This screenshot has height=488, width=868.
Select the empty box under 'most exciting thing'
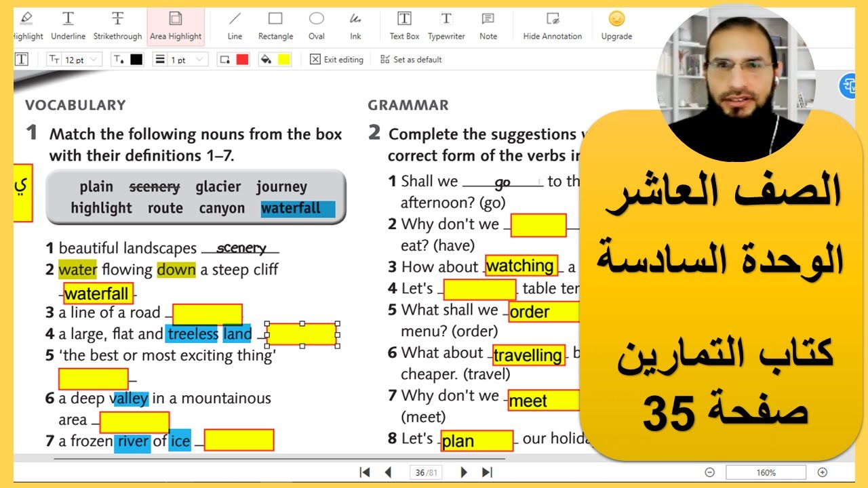coord(94,379)
